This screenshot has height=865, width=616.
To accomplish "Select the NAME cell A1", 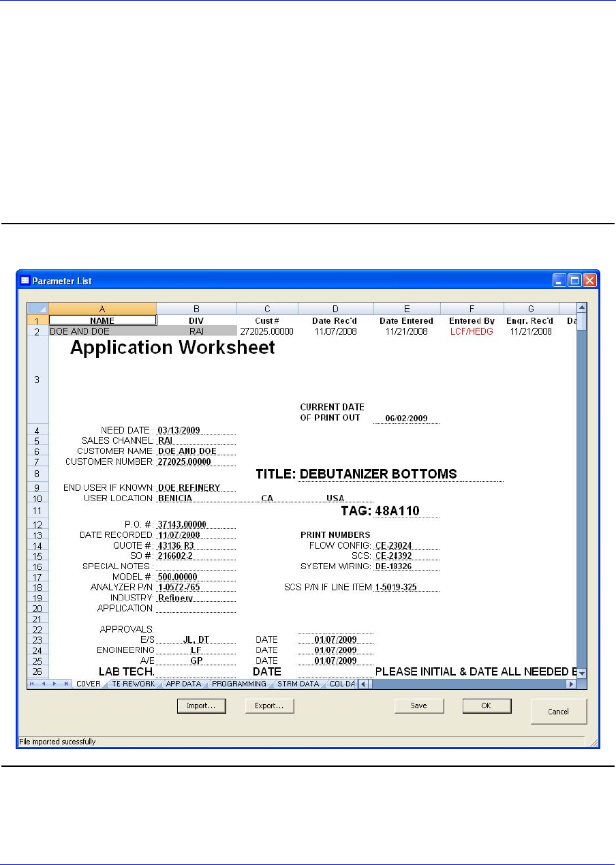I will 102,320.
